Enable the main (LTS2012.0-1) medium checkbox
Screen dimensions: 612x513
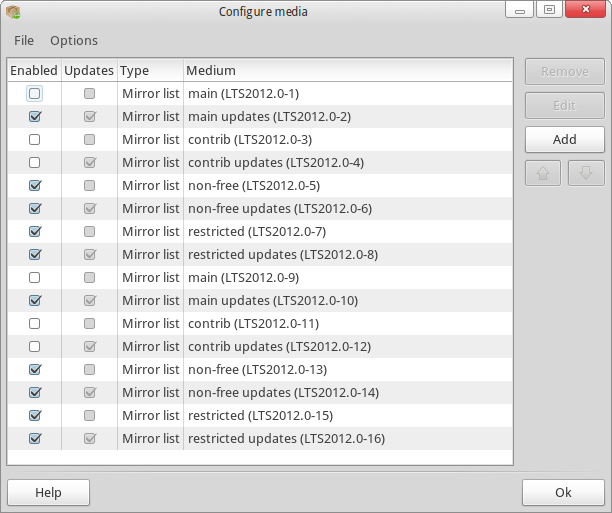(35, 94)
